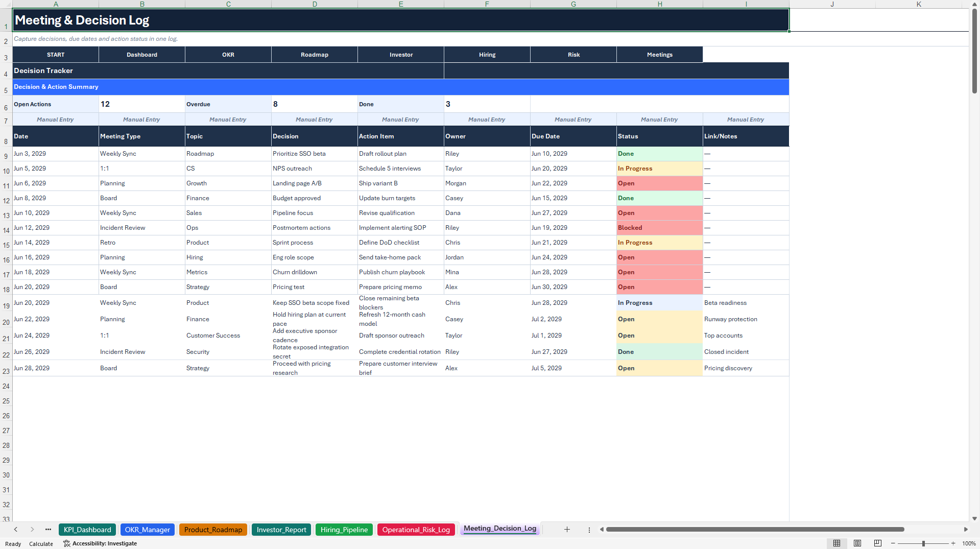
Task: Click the Hiring navigation button
Action: [487, 55]
